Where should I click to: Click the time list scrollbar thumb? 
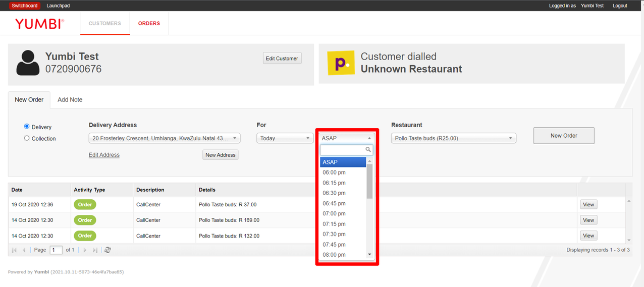[369, 181]
